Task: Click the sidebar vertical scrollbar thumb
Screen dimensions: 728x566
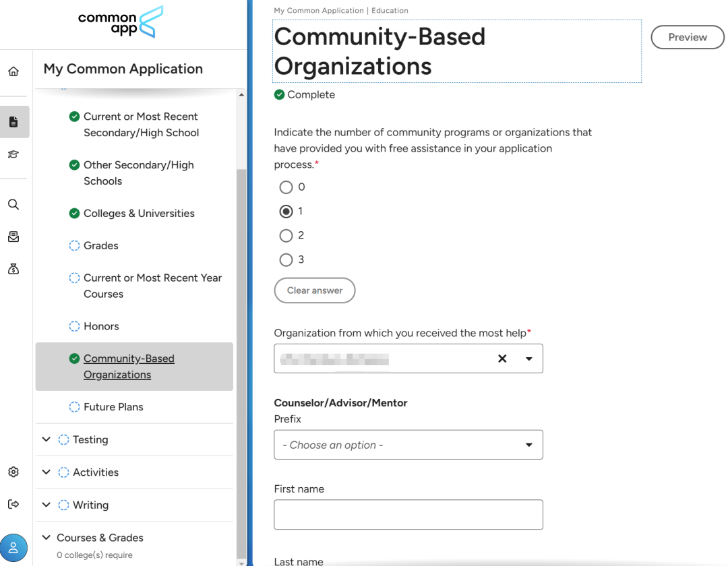Action: pyautogui.click(x=241, y=364)
